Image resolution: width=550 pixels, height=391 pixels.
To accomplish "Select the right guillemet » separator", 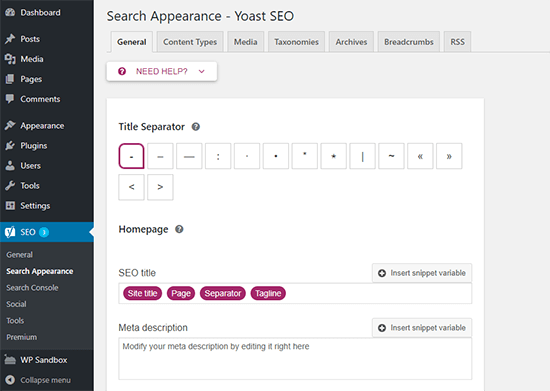I will tap(449, 156).
